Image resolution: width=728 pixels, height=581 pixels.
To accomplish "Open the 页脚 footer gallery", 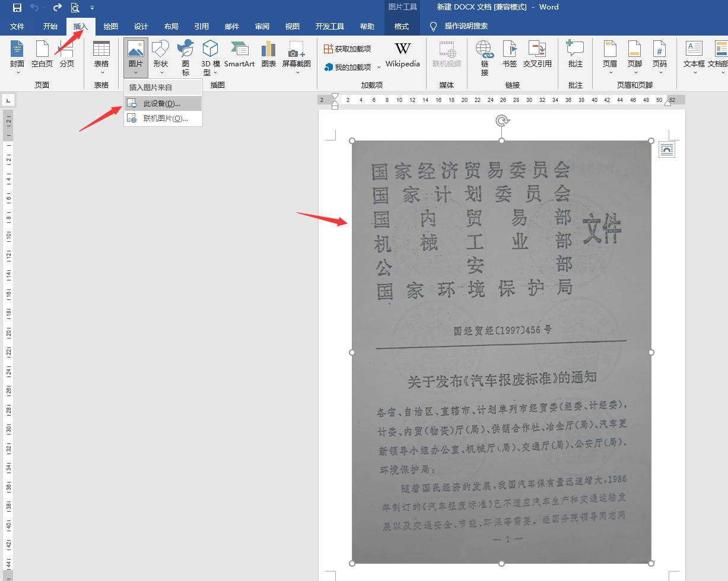I will click(635, 58).
